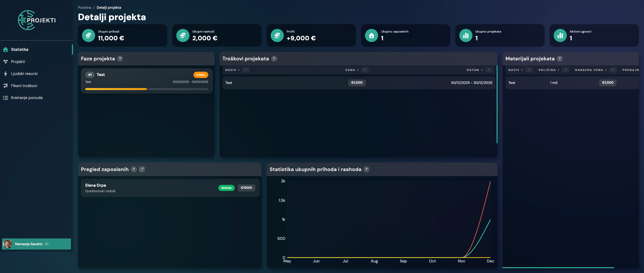Open filter for Cena column
This screenshot has width=644, height=273.
coord(365,70)
